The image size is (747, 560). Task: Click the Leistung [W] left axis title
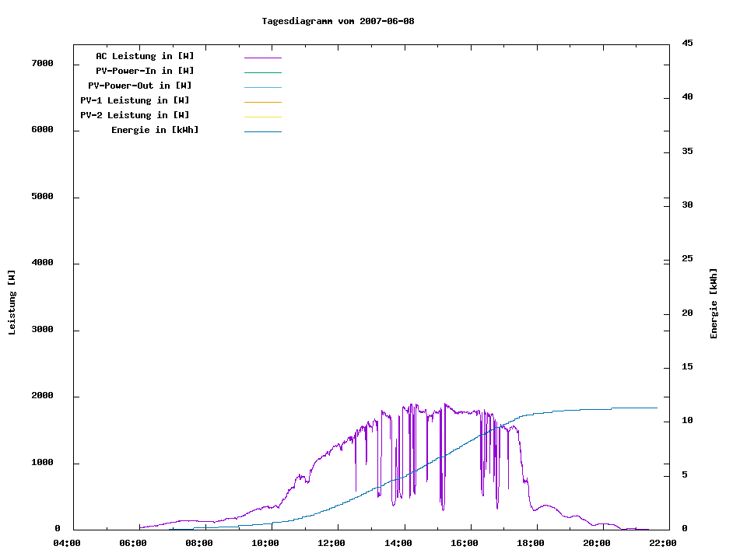12,302
